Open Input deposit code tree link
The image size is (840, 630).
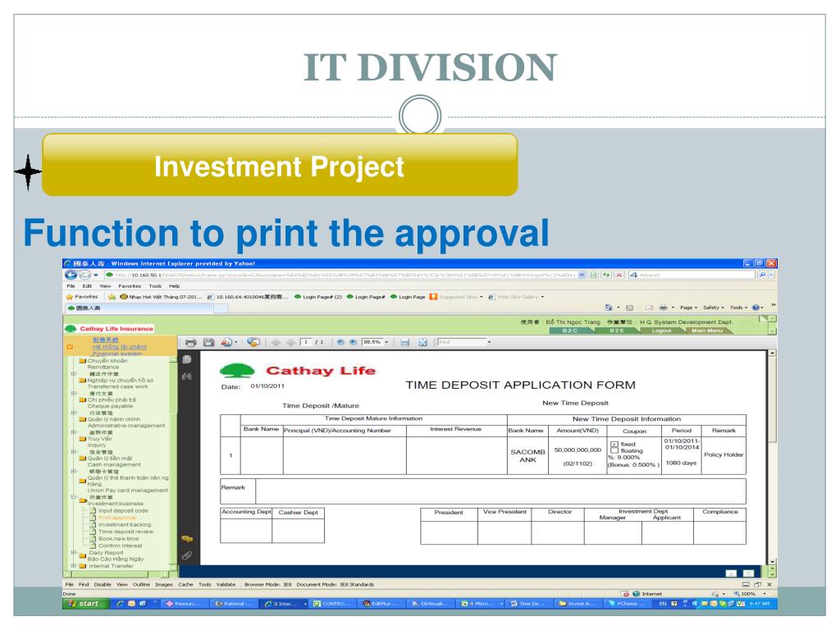tap(123, 510)
